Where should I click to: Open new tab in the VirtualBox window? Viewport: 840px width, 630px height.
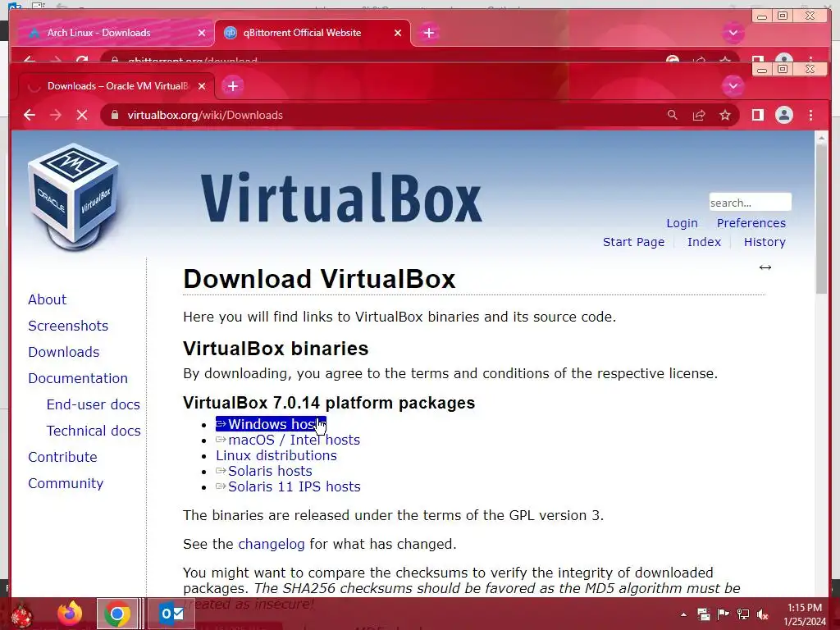(x=233, y=86)
